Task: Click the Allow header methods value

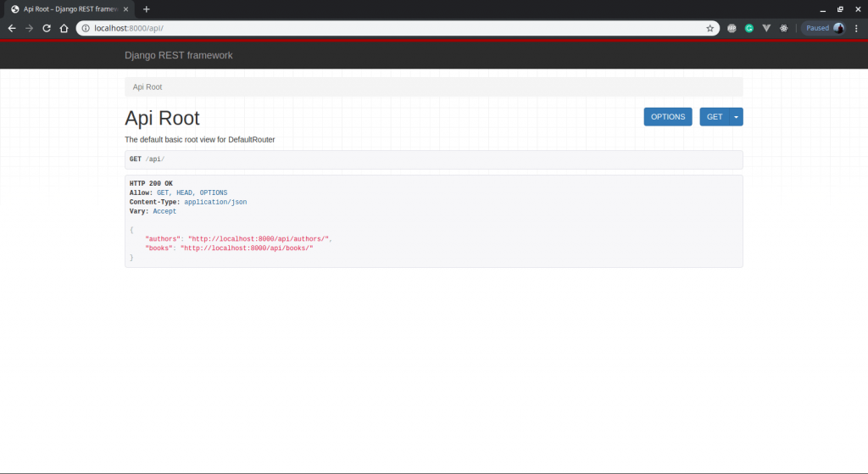Action: coord(192,192)
